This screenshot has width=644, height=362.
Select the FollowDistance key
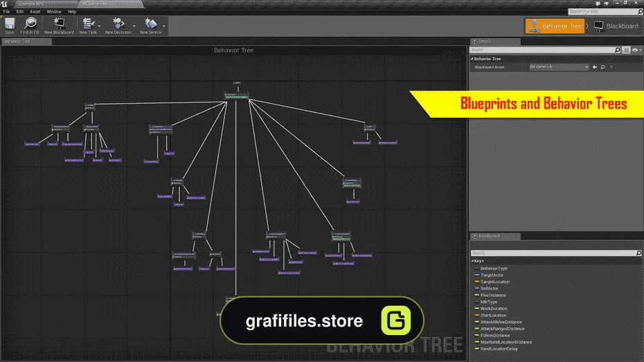coord(495,335)
